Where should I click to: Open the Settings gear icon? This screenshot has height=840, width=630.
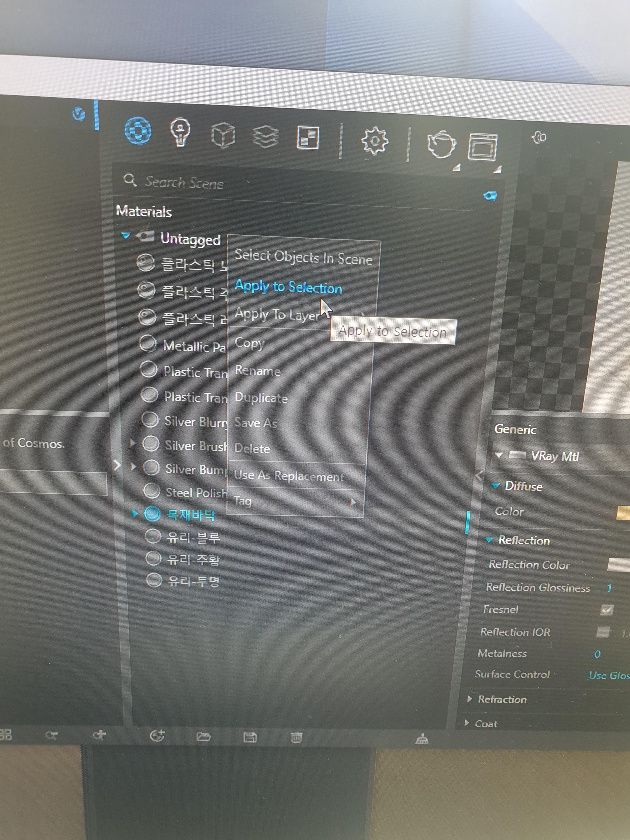374,141
